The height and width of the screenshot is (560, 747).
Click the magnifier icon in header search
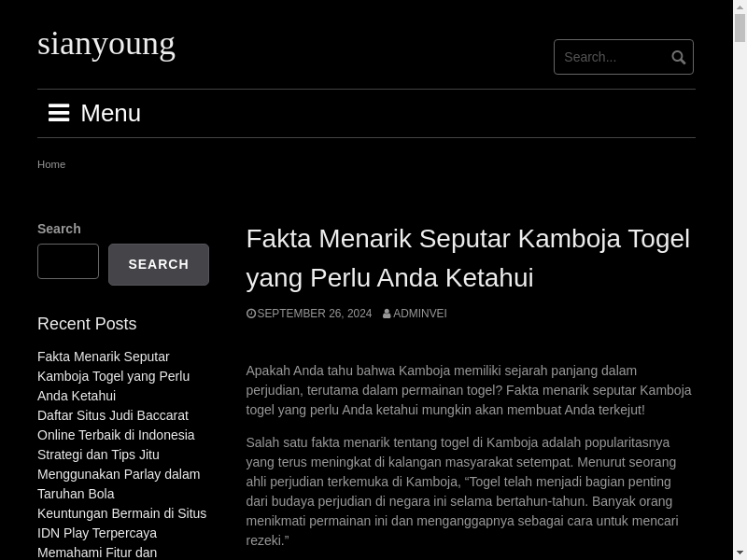point(679,58)
